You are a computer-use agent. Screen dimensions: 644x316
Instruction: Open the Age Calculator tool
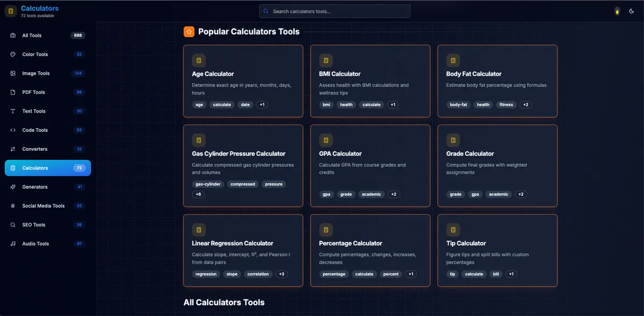pos(243,81)
